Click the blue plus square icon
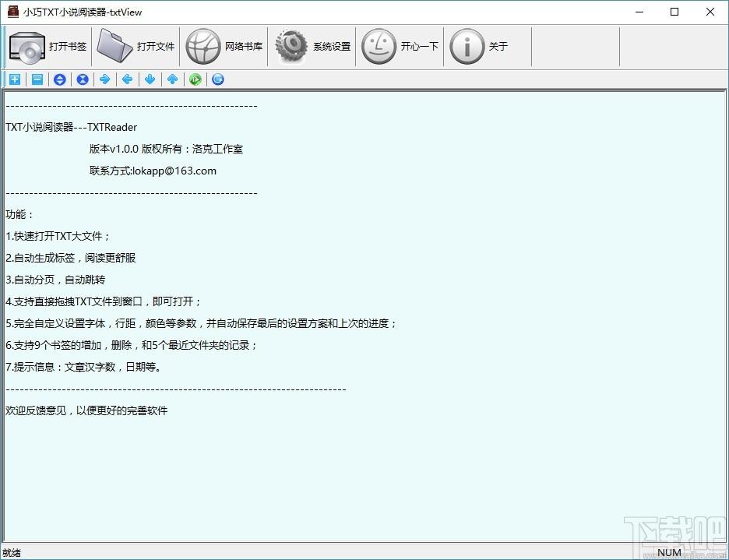The width and height of the screenshot is (729, 560). pyautogui.click(x=15, y=79)
